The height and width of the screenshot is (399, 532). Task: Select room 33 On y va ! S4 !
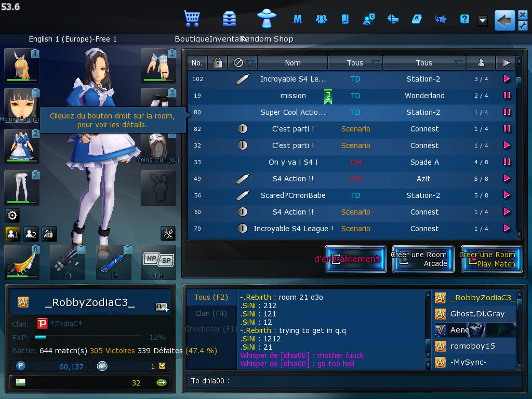(x=352, y=162)
